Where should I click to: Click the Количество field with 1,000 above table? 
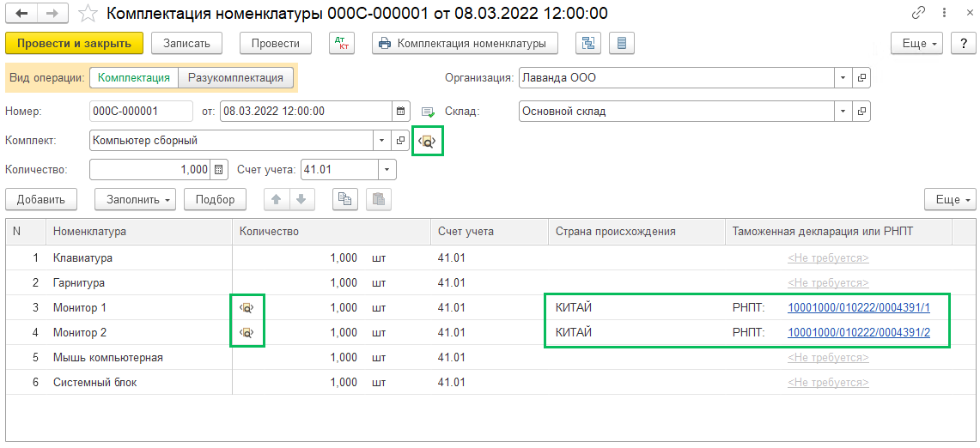tap(150, 169)
